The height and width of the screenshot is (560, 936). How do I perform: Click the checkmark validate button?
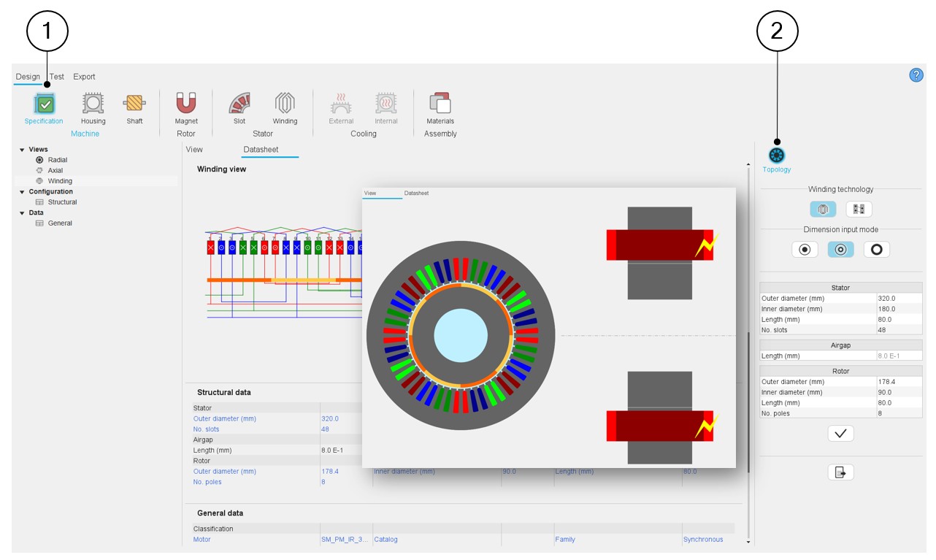840,434
